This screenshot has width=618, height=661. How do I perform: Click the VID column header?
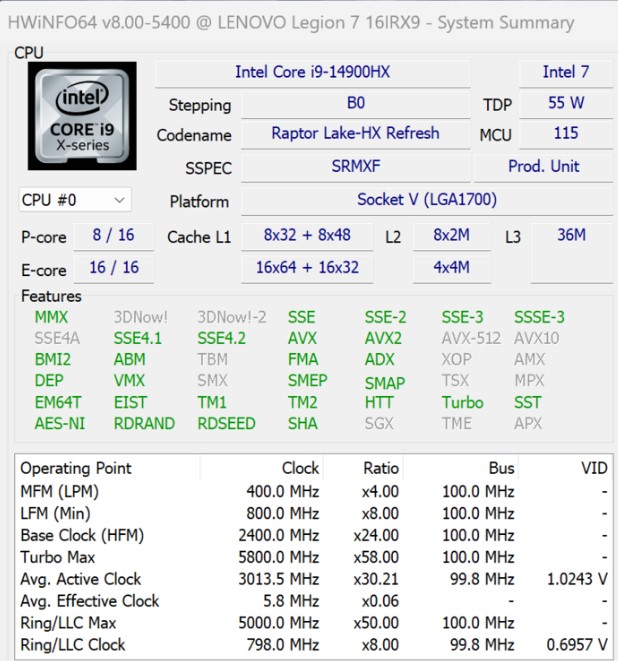point(565,468)
